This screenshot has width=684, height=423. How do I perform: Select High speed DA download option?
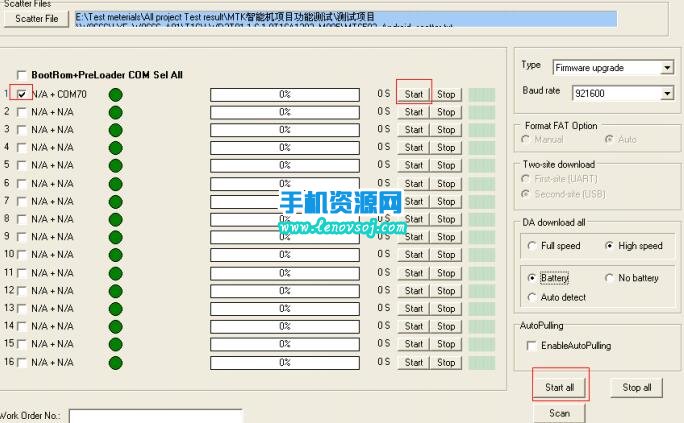[x=609, y=246]
